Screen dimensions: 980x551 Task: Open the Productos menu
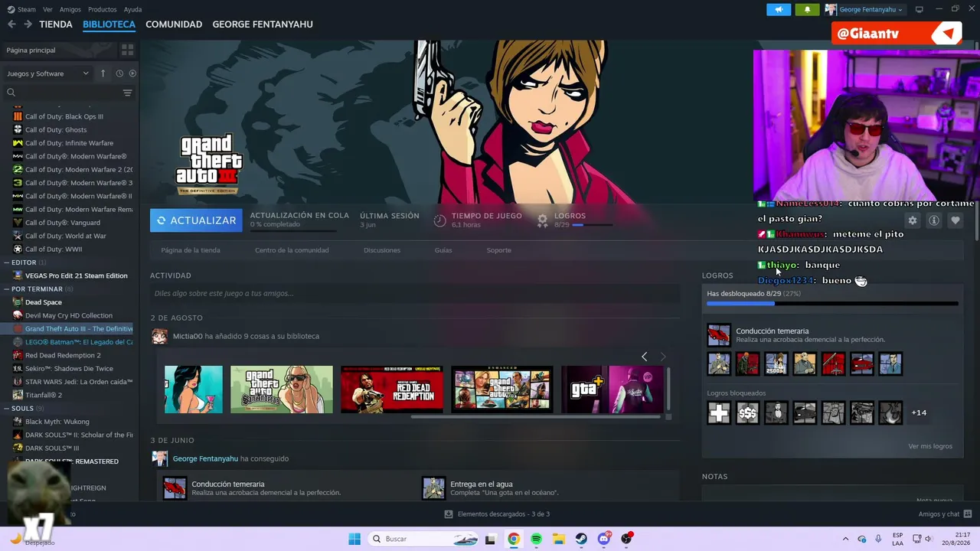pyautogui.click(x=103, y=9)
